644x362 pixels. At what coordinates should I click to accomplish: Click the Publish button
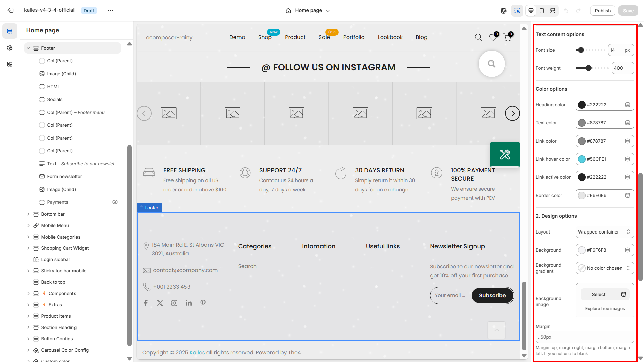tap(602, 10)
